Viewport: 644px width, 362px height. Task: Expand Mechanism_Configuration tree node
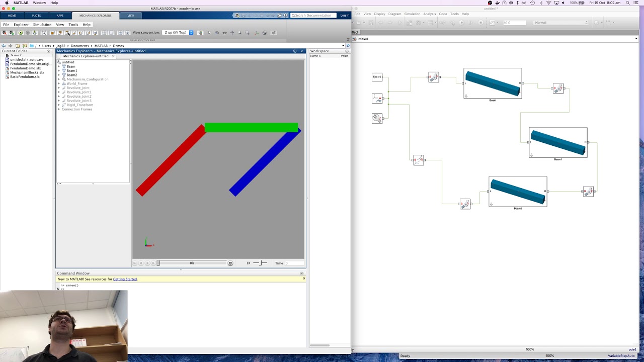pos(59,79)
